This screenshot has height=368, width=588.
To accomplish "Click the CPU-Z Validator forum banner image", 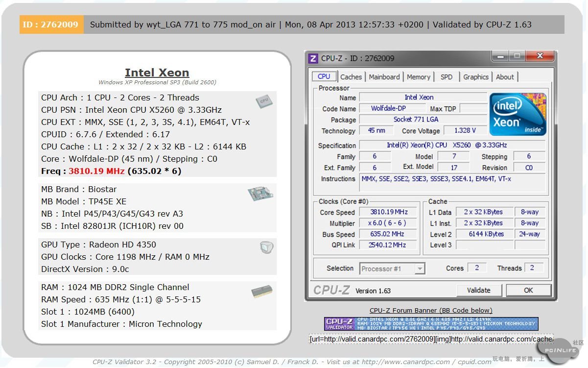I will (x=431, y=324).
